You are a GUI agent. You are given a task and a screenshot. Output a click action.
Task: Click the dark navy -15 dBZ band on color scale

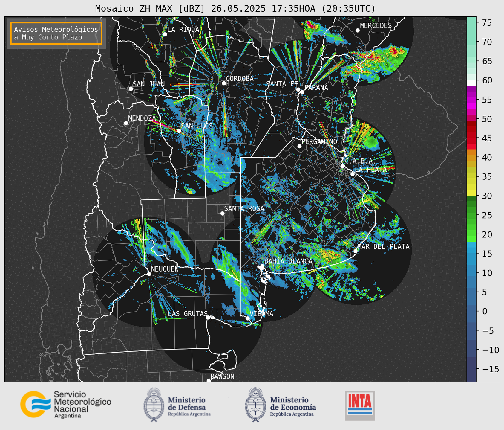pyautogui.click(x=471, y=369)
